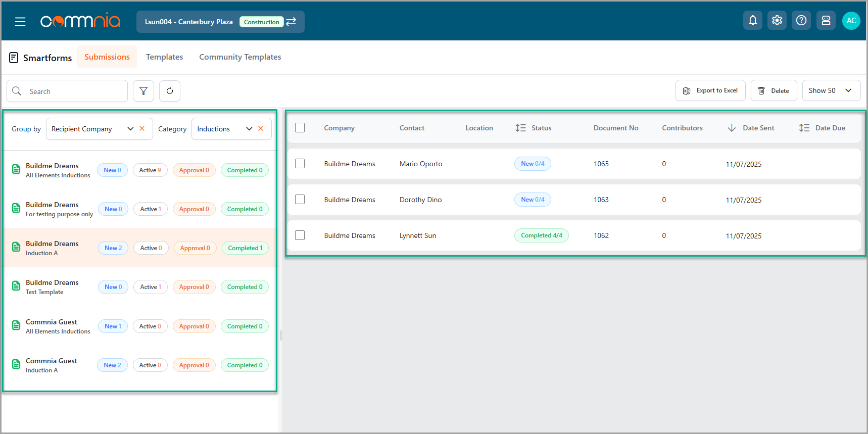This screenshot has width=868, height=434.
Task: Click the Smartforms document icon
Action: [14, 58]
